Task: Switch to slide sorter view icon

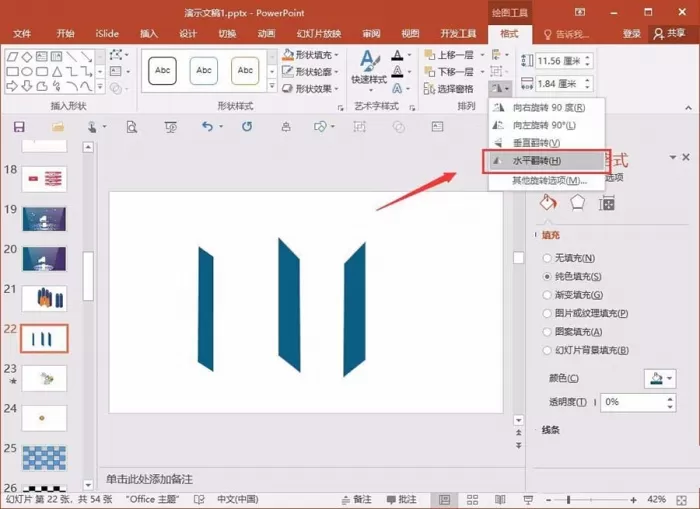Action: point(472,500)
